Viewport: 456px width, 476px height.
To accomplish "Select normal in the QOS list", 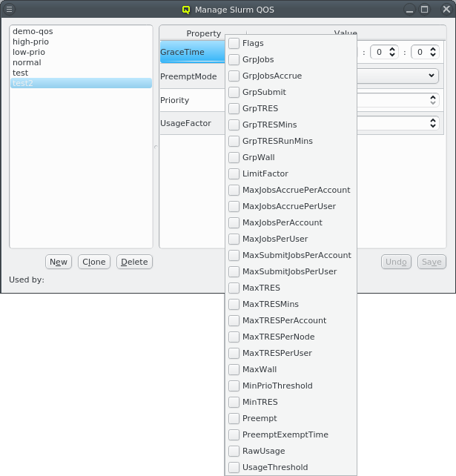I will point(81,62).
